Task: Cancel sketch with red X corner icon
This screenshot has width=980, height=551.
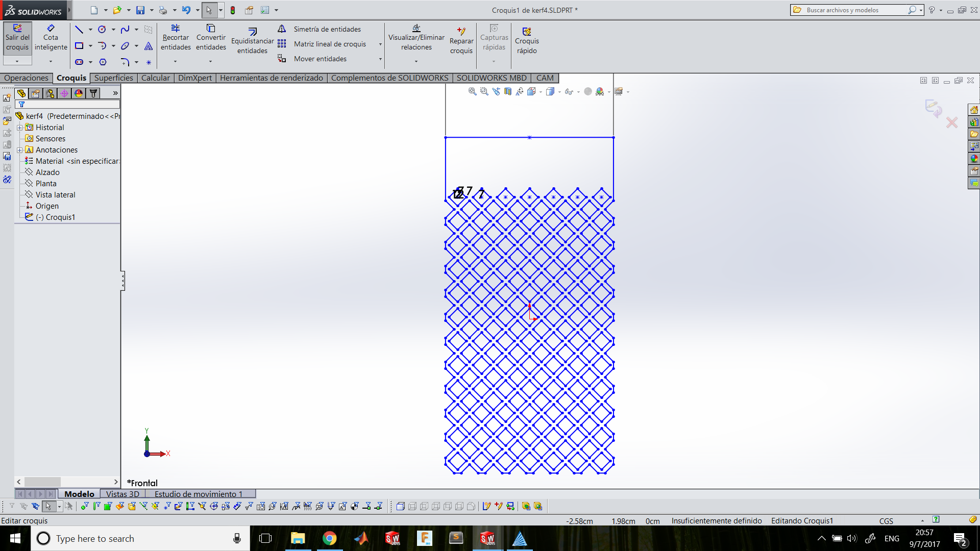Action: pos(952,122)
